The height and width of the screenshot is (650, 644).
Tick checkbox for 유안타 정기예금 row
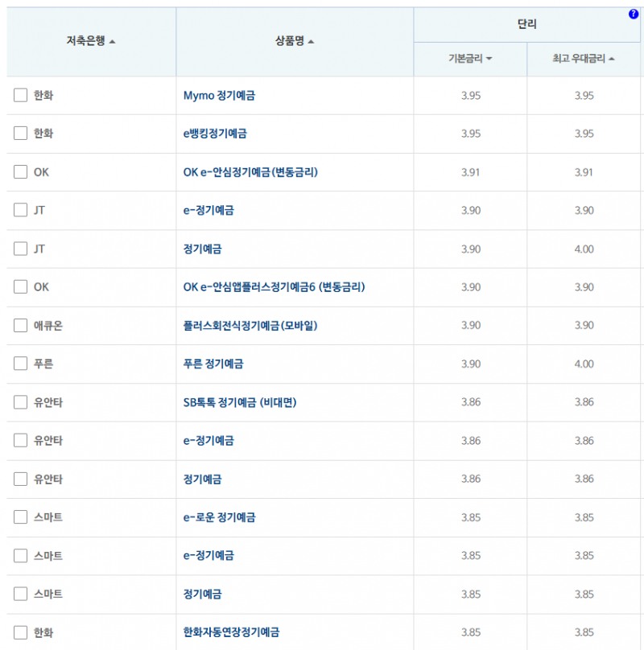(x=20, y=479)
